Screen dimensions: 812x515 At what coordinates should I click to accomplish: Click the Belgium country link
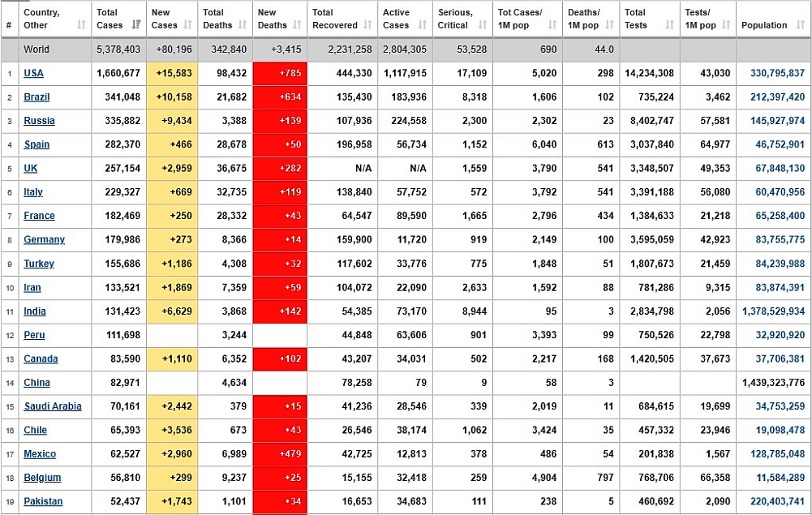click(42, 478)
